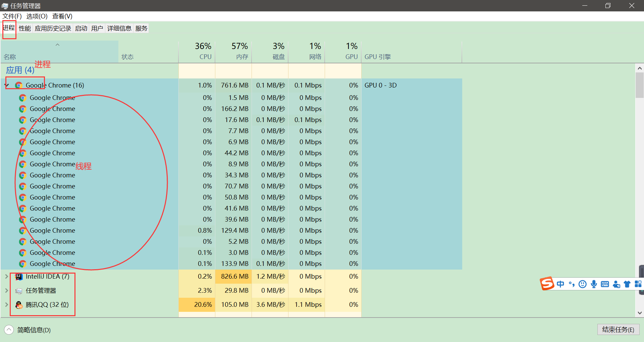Screen dimensions: 644x342
Task: Collapse the Google Chrome (16) process group
Action: 7,85
